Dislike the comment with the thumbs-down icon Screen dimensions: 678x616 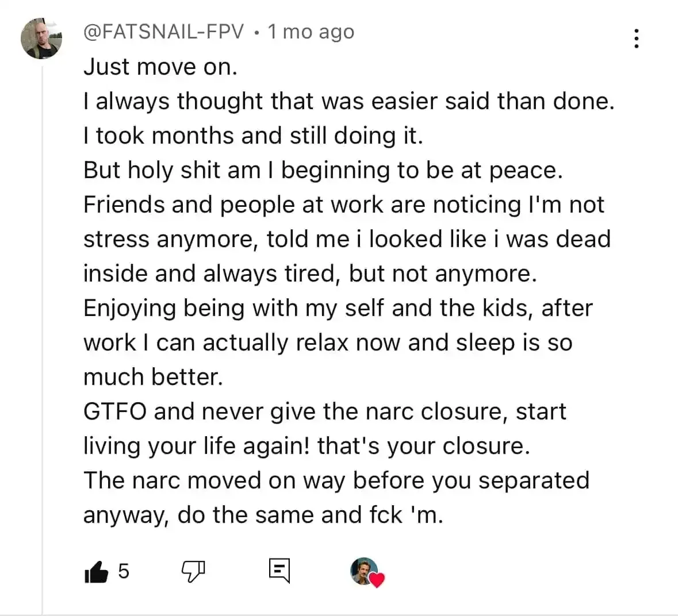click(193, 571)
